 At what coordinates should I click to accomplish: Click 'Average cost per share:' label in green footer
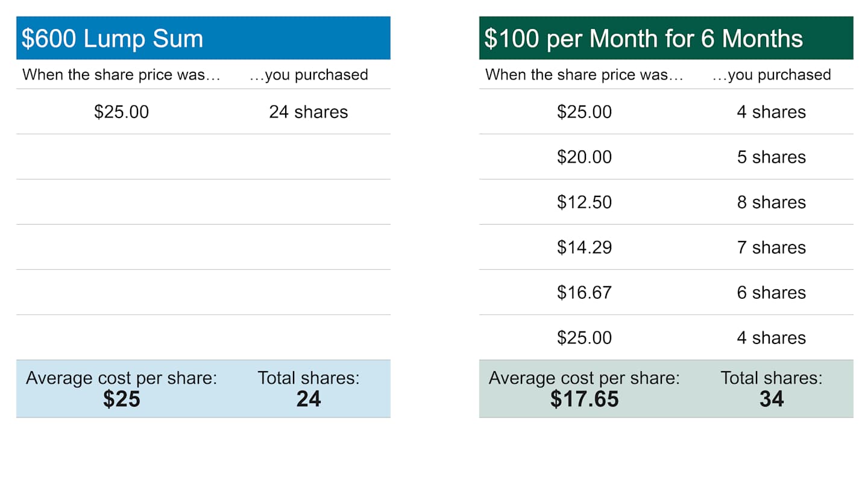[x=584, y=378]
